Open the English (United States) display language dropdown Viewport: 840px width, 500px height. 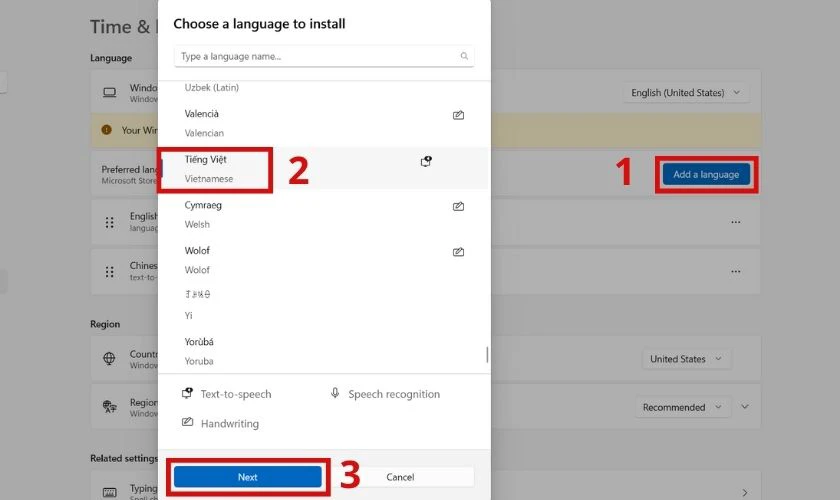point(686,93)
